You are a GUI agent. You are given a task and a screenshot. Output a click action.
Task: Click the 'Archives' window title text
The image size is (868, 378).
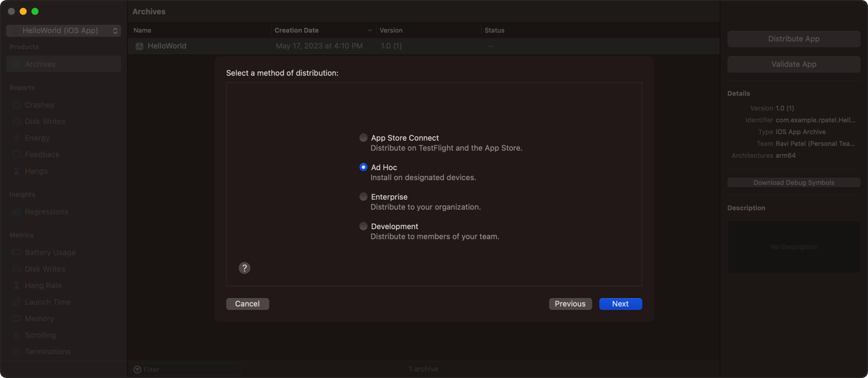[x=149, y=12]
